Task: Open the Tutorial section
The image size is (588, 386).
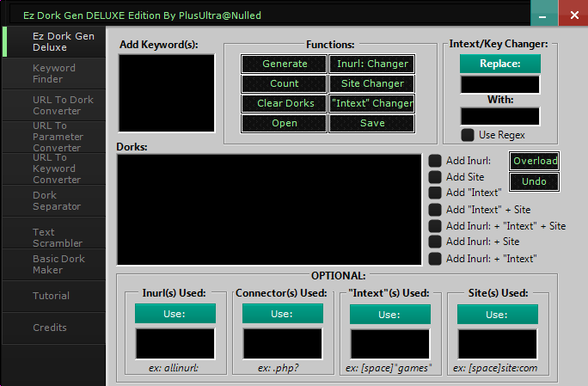Action: pos(53,296)
